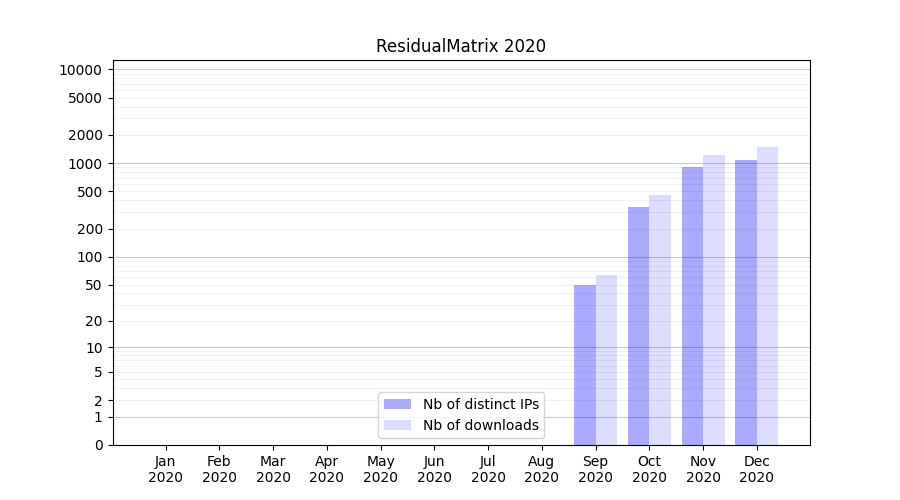Select the 0 y-axis tick label
Screen dimensions: 900x500
[99, 445]
